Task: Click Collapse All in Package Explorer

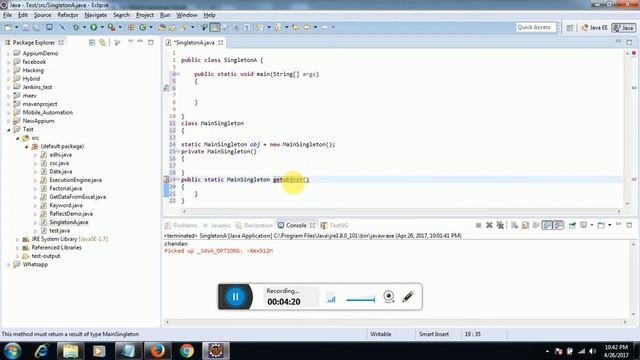Action: [92, 42]
